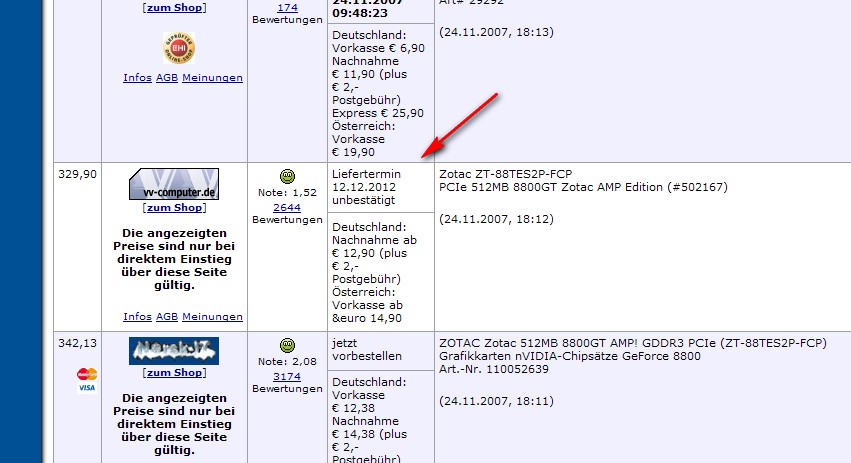851x463 pixels.
Task: Select 'Vorkasse ab &euro 14,90' shipping text
Action: 367,312
